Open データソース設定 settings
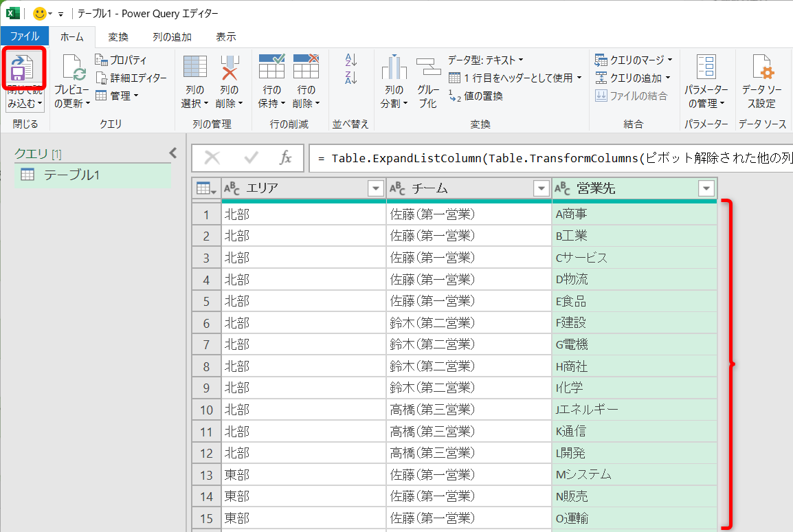This screenshot has height=532, width=793. (x=763, y=79)
